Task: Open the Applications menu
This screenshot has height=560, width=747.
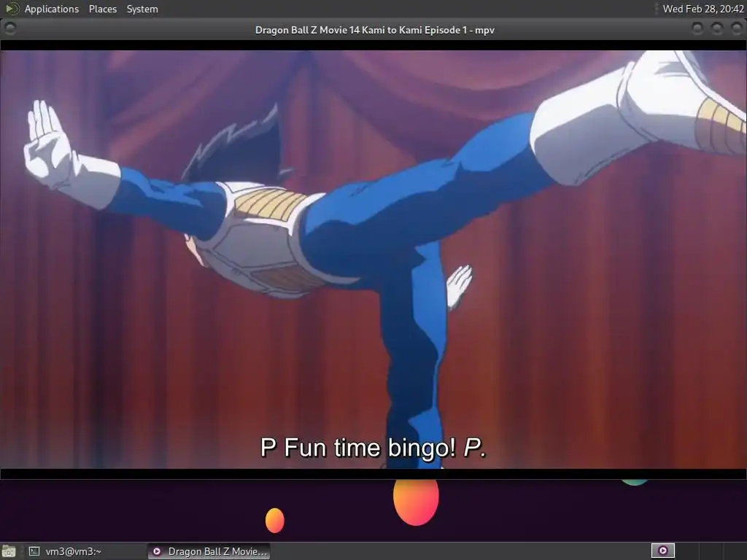Action: pyautogui.click(x=52, y=9)
